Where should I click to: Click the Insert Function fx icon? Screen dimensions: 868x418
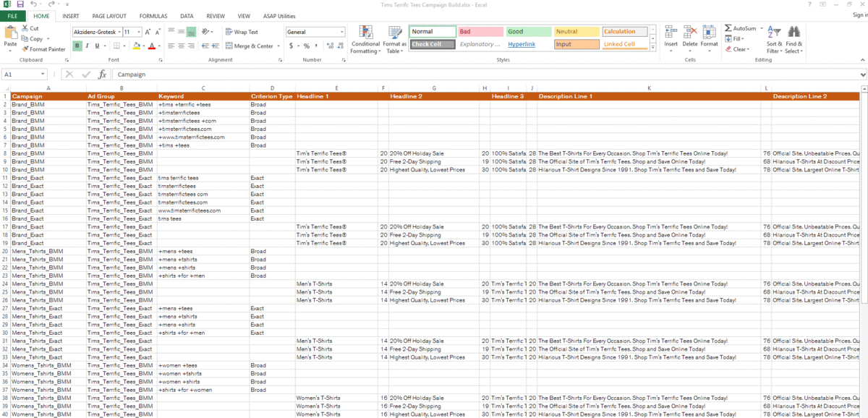point(102,74)
